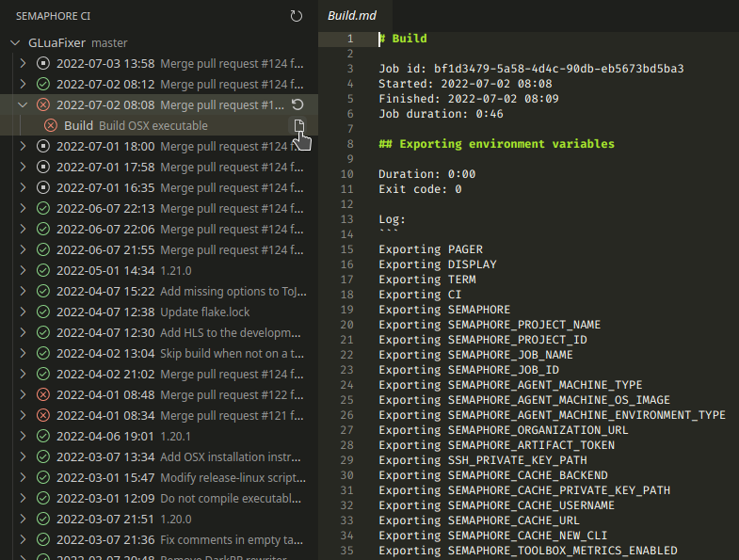
Task: Click the 'Exit code: 0' line
Action: (420, 189)
